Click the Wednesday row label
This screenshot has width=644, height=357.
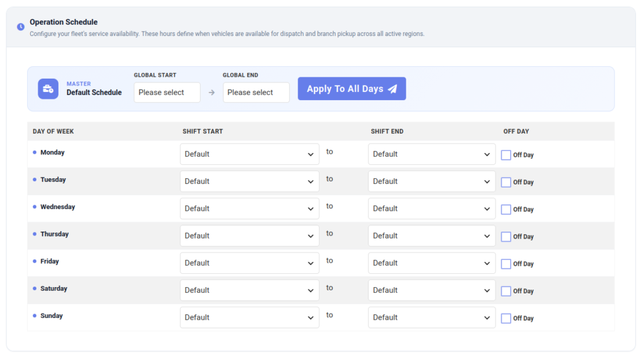tap(58, 207)
